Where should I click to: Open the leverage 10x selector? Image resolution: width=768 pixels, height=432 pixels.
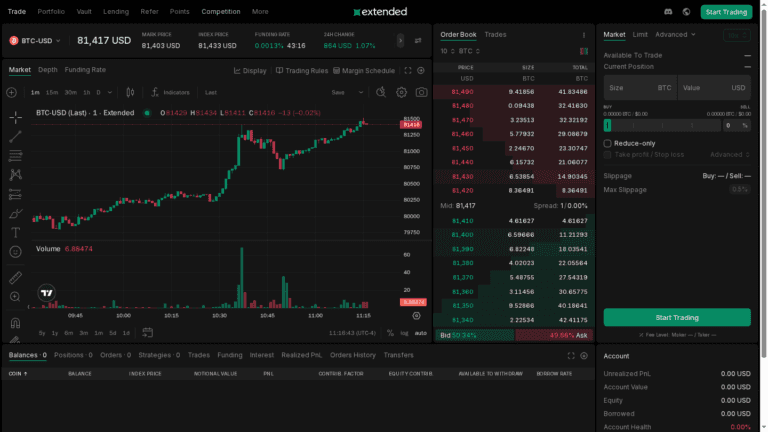click(737, 35)
